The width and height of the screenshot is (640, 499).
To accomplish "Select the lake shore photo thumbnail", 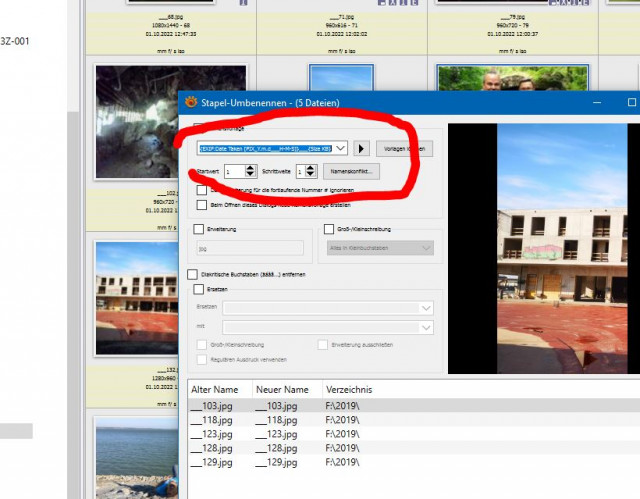I will click(136, 457).
